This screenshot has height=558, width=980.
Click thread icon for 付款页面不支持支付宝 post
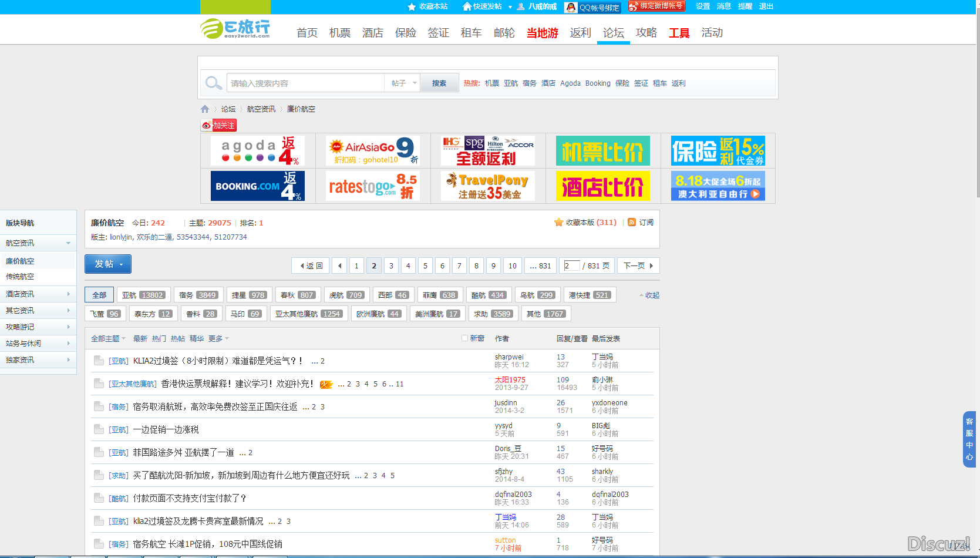[99, 498]
